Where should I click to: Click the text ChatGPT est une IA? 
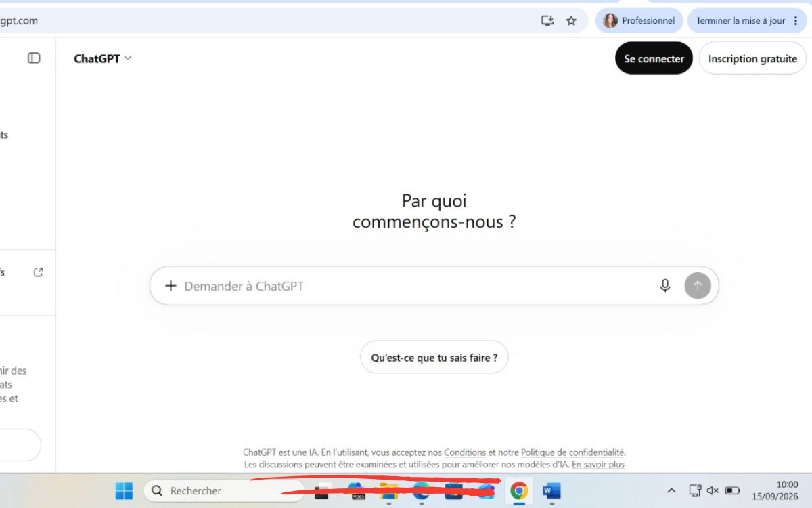(281, 452)
